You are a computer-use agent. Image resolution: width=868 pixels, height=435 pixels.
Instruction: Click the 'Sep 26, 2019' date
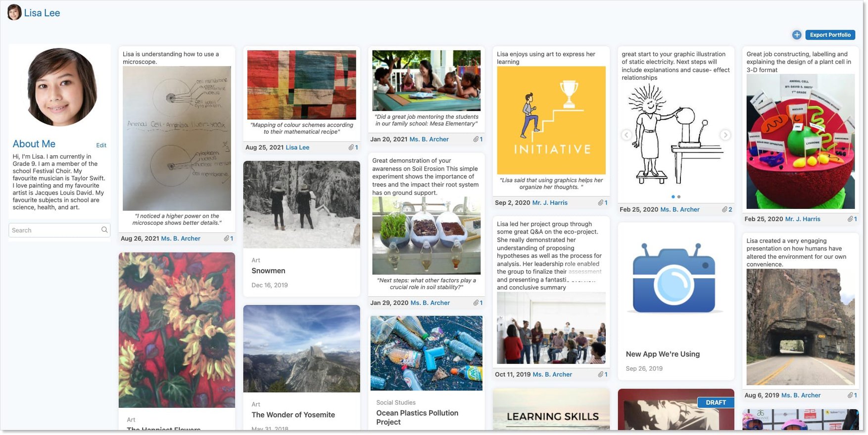(644, 368)
